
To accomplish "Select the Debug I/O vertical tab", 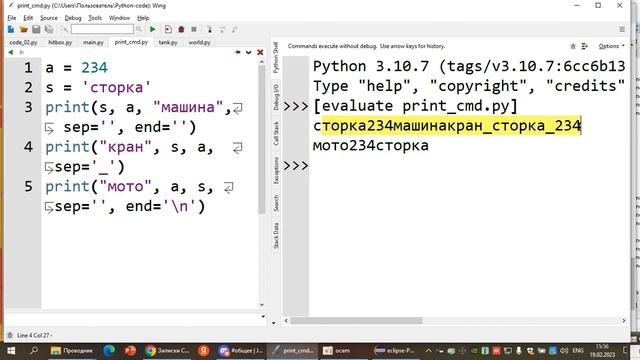I will pos(276,97).
